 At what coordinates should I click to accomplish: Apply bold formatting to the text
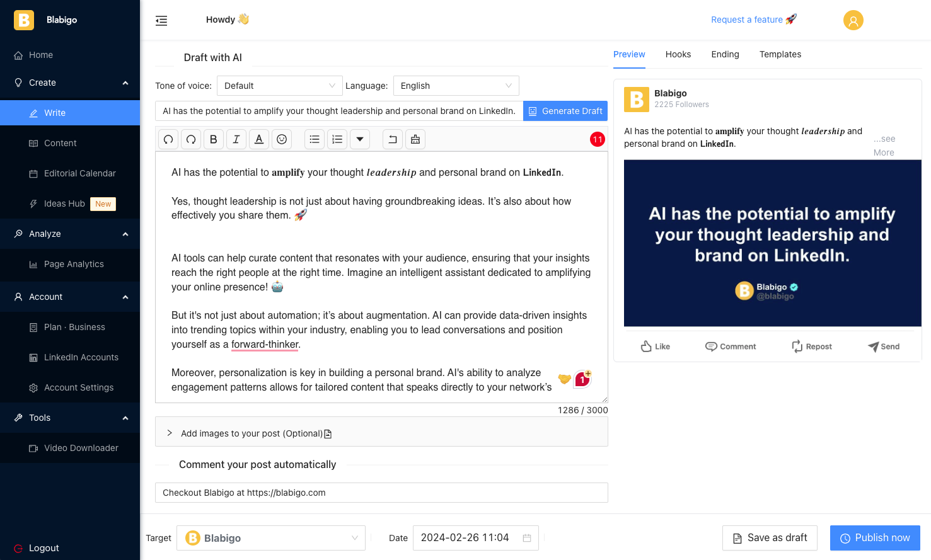click(x=214, y=139)
